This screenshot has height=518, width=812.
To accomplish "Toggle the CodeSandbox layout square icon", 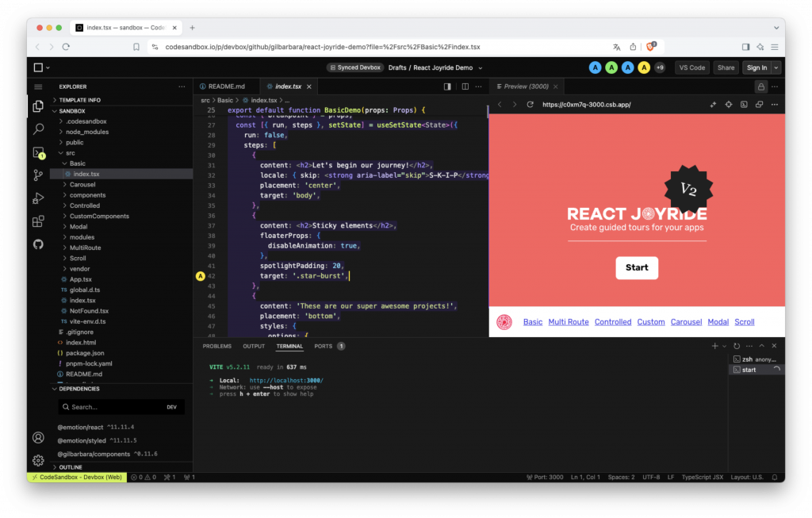I will click(38, 67).
